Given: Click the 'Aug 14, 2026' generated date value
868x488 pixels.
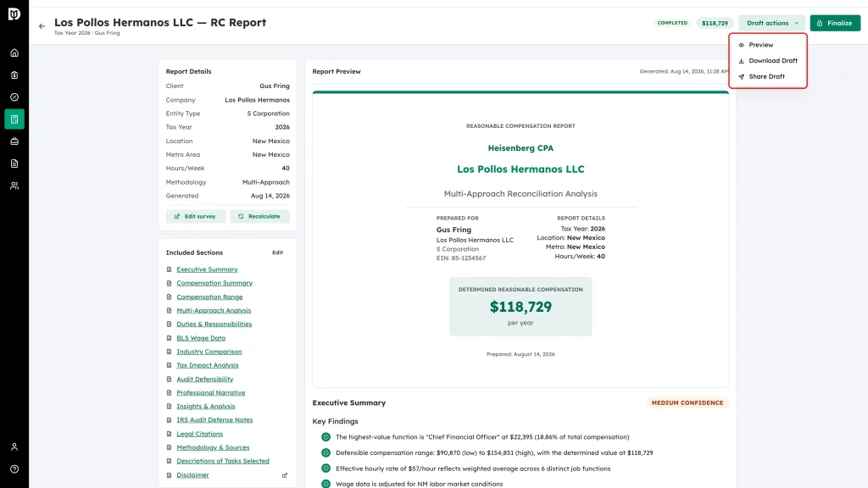Looking at the screenshot, I should pos(270,196).
